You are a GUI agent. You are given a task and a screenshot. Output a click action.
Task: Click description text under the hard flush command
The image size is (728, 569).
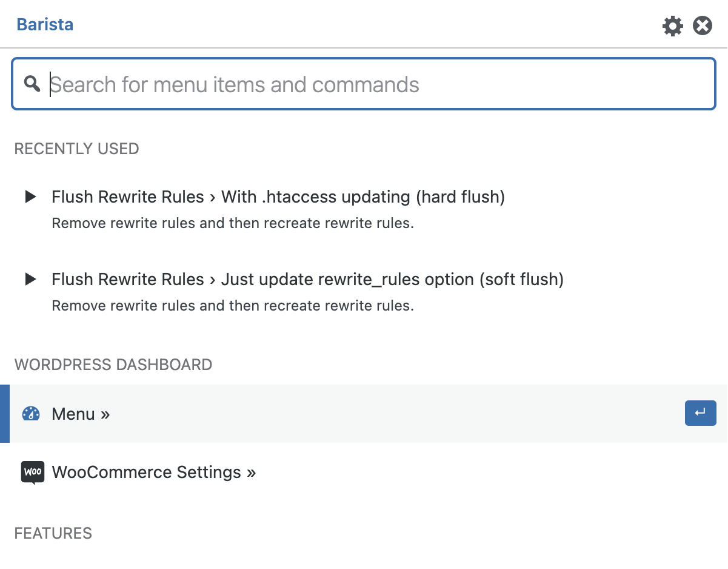tap(233, 223)
